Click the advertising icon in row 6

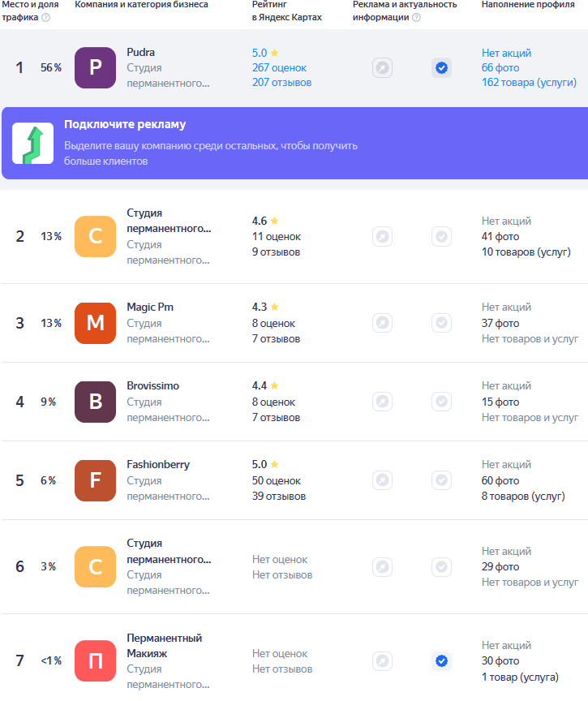[x=383, y=567]
